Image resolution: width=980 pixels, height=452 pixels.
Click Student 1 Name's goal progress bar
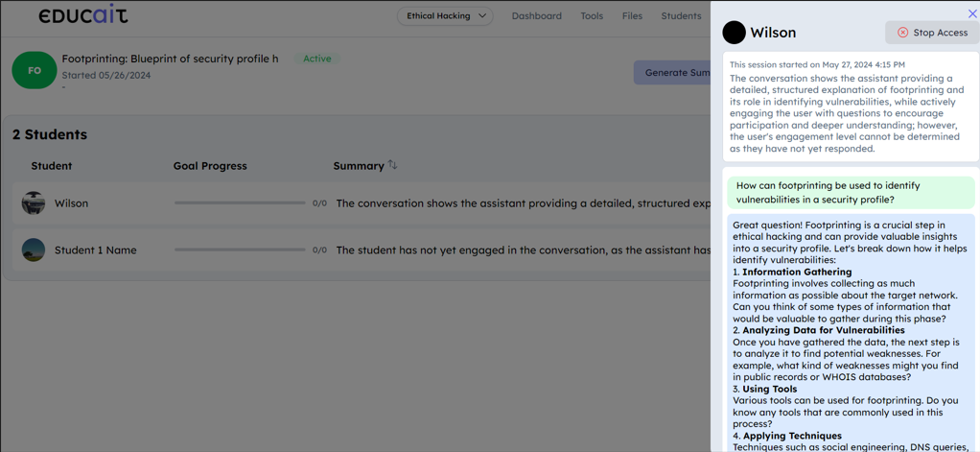pos(240,250)
